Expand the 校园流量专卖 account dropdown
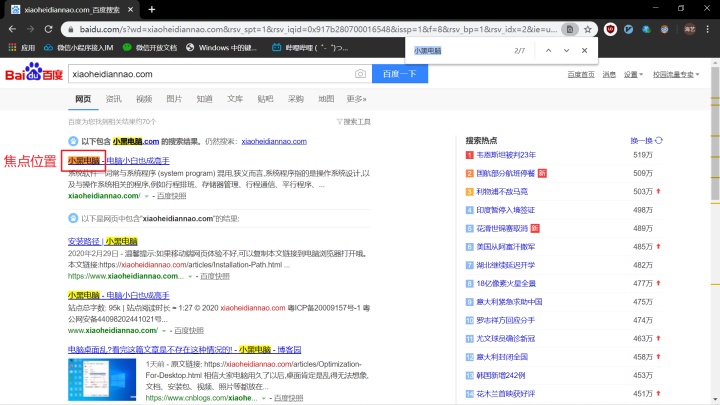This screenshot has height=405, width=720. 676,74
